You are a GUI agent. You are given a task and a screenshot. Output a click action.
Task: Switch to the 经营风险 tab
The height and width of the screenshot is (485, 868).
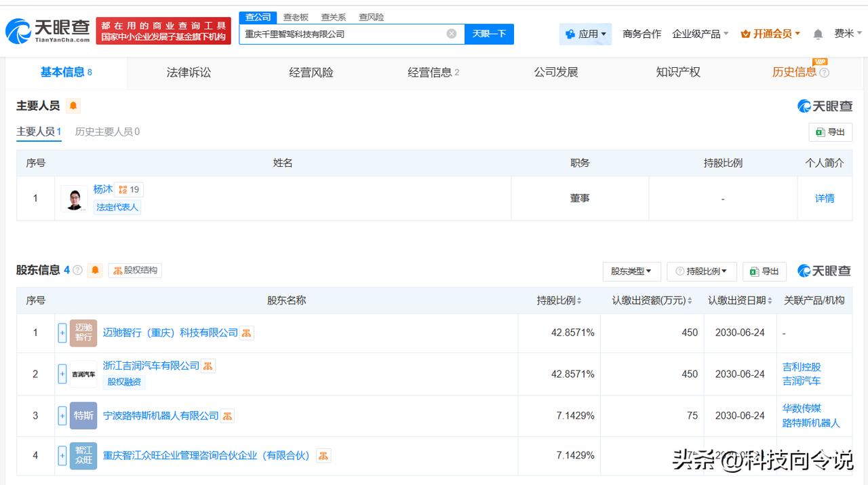(x=311, y=73)
